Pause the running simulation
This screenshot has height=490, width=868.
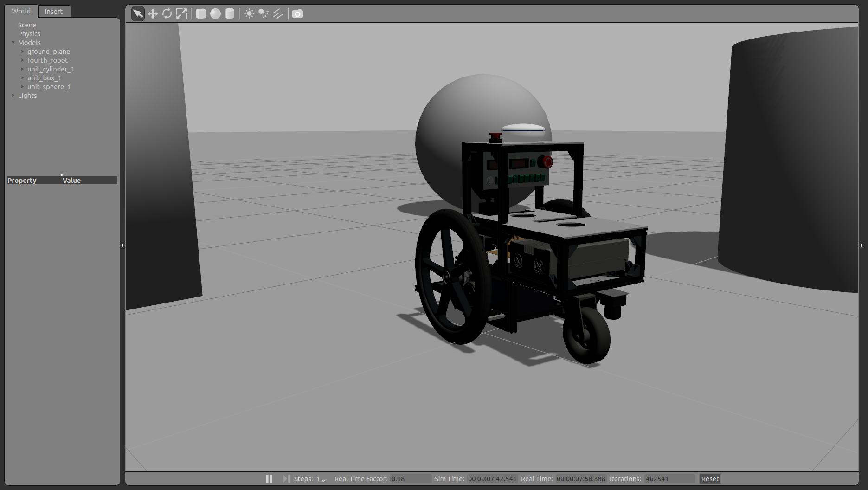pyautogui.click(x=269, y=478)
